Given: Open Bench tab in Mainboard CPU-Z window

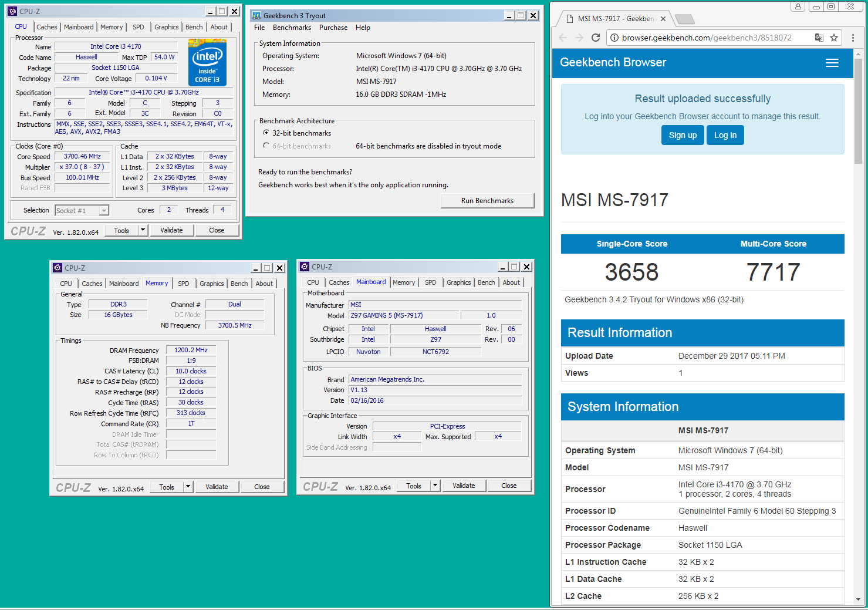Looking at the screenshot, I should [487, 282].
